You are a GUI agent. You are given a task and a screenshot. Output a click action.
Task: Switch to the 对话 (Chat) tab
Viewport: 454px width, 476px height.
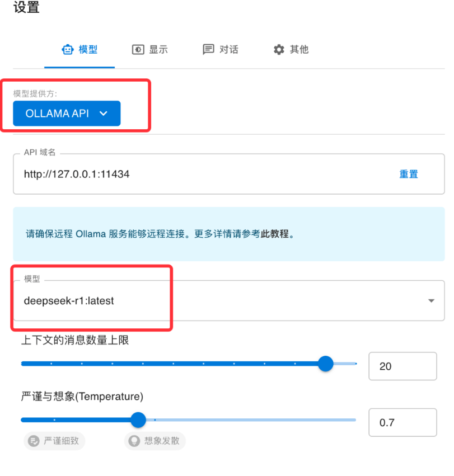pos(221,49)
